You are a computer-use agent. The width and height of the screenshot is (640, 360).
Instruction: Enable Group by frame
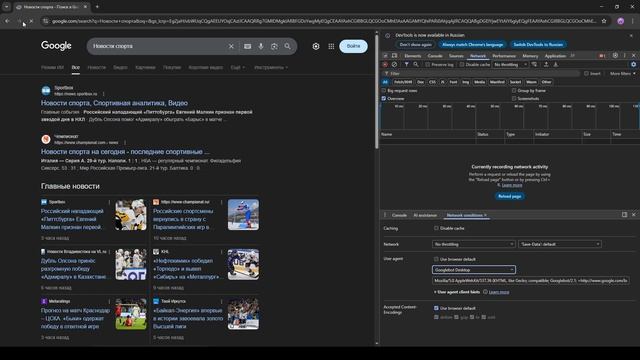click(514, 91)
